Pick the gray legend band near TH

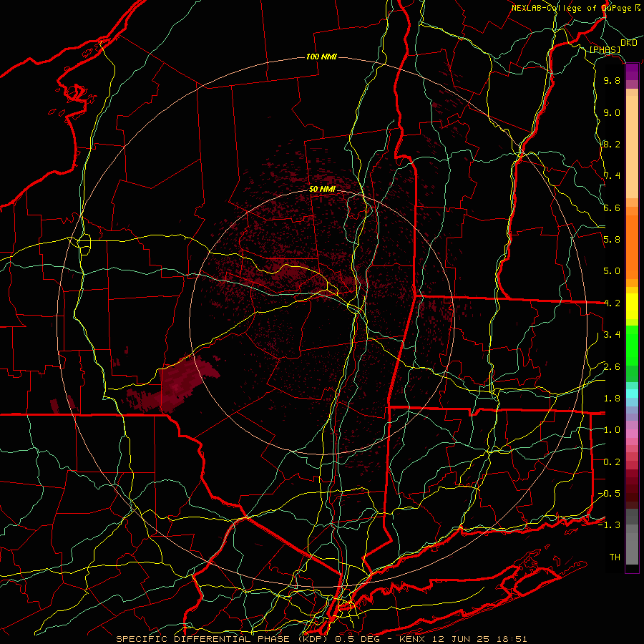pos(632,549)
